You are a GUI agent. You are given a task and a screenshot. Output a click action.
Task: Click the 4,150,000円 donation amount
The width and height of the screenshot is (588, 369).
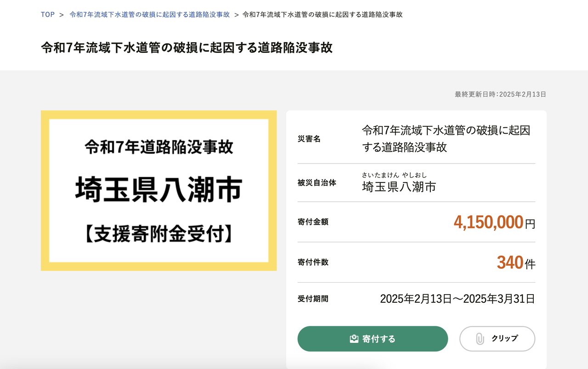coord(494,222)
